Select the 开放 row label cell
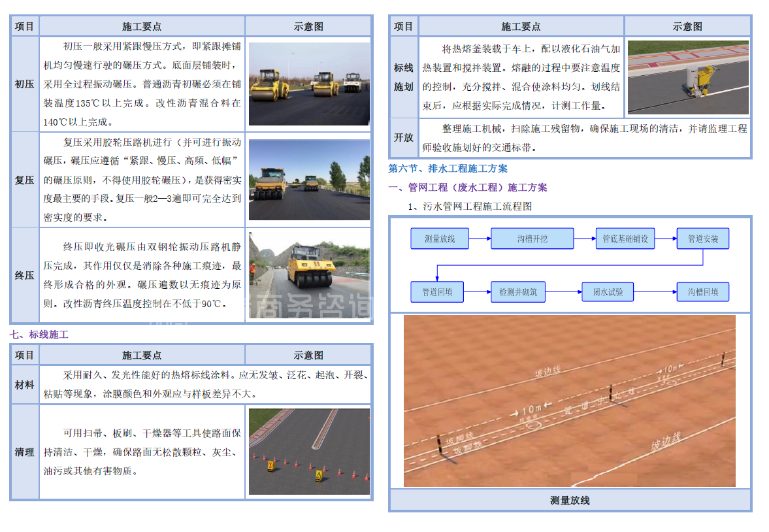This screenshot has height=532, width=769. 404,138
